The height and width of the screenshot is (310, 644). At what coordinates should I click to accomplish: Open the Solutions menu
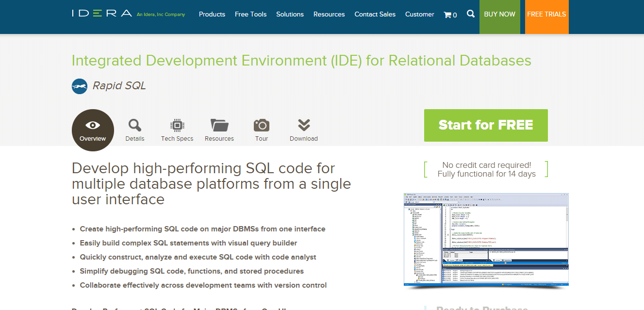tap(290, 14)
